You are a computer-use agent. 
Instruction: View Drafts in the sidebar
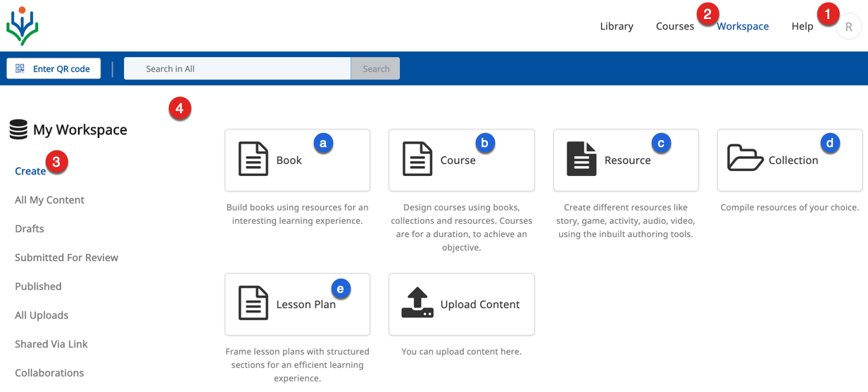coord(30,229)
